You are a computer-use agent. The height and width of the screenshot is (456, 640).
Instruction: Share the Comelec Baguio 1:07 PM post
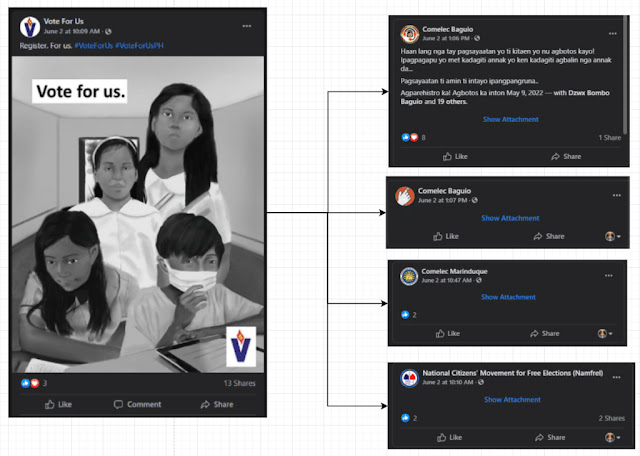point(549,236)
